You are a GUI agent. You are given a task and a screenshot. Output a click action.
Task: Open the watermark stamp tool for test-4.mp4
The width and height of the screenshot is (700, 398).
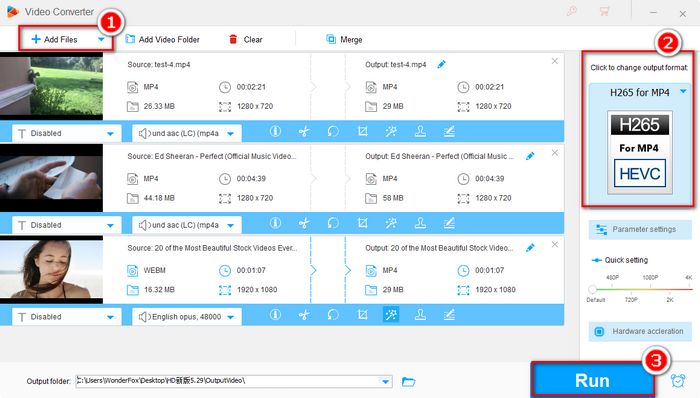[x=420, y=131]
